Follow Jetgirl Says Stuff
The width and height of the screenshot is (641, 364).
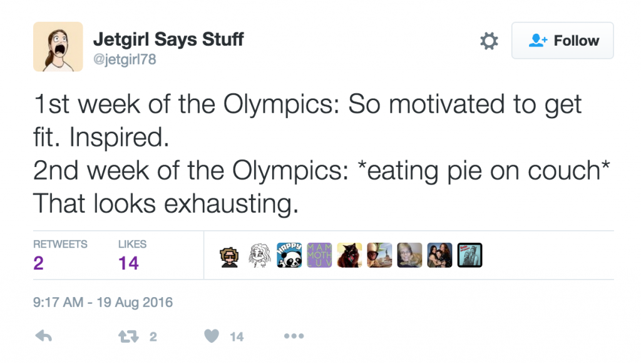562,41
